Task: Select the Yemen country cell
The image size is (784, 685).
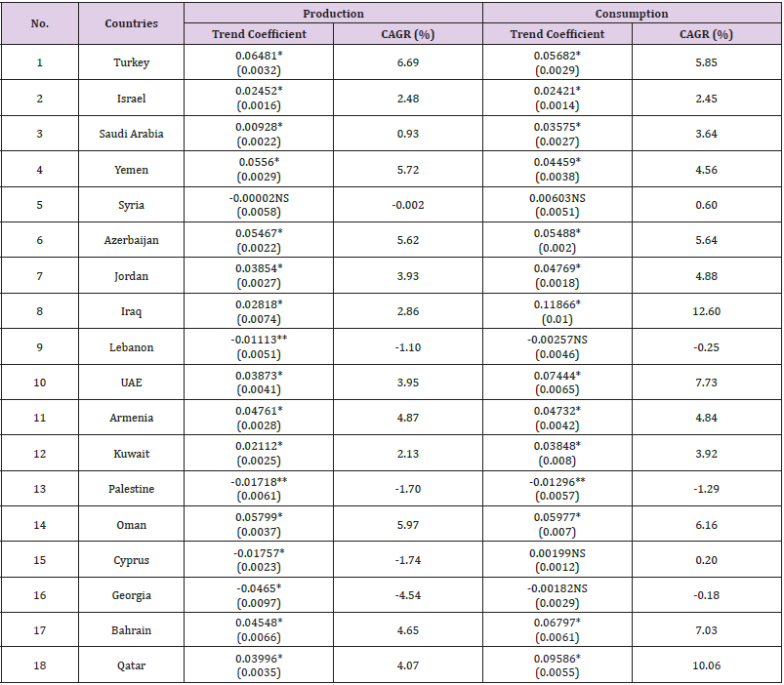Action: click(131, 170)
